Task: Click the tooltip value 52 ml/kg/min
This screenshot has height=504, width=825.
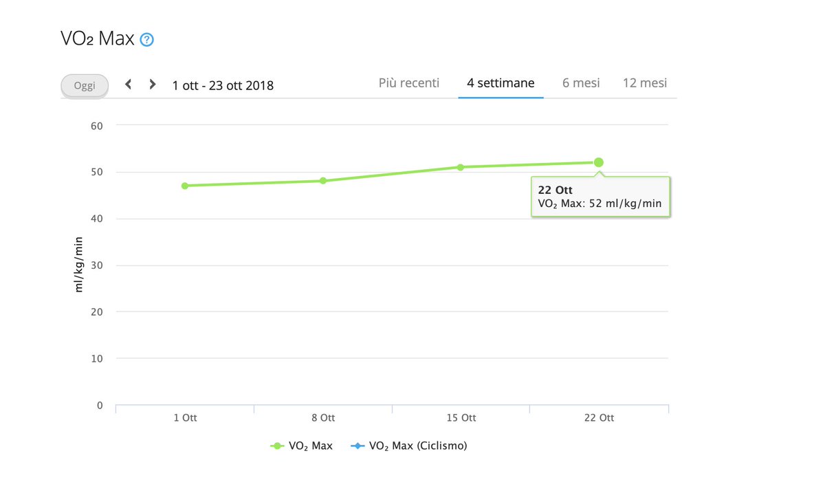Action: (x=624, y=204)
